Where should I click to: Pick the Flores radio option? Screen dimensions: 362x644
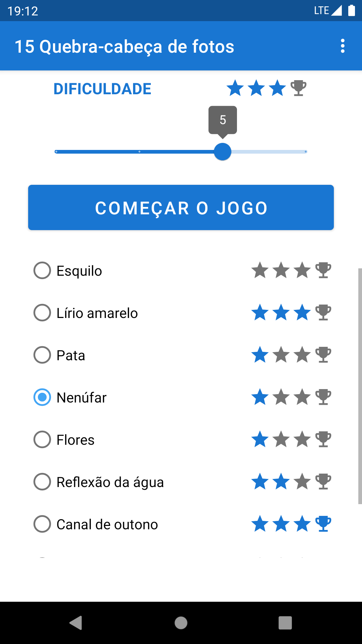pyautogui.click(x=42, y=439)
